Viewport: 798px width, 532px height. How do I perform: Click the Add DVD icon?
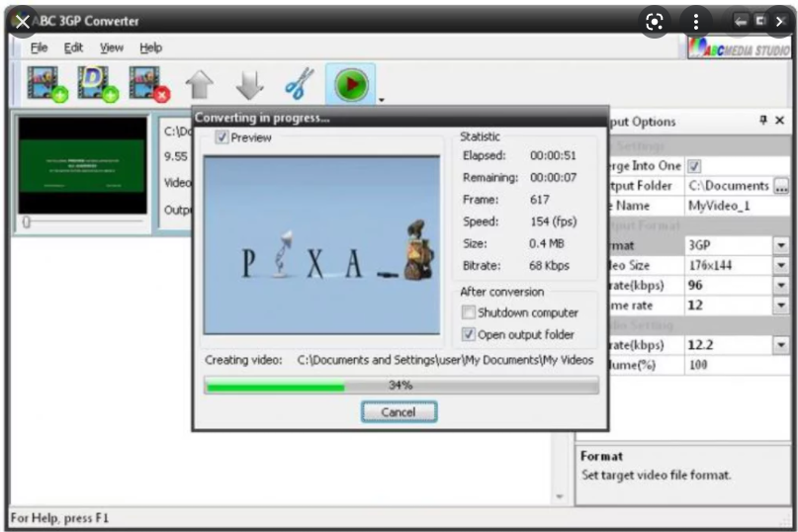coord(98,84)
